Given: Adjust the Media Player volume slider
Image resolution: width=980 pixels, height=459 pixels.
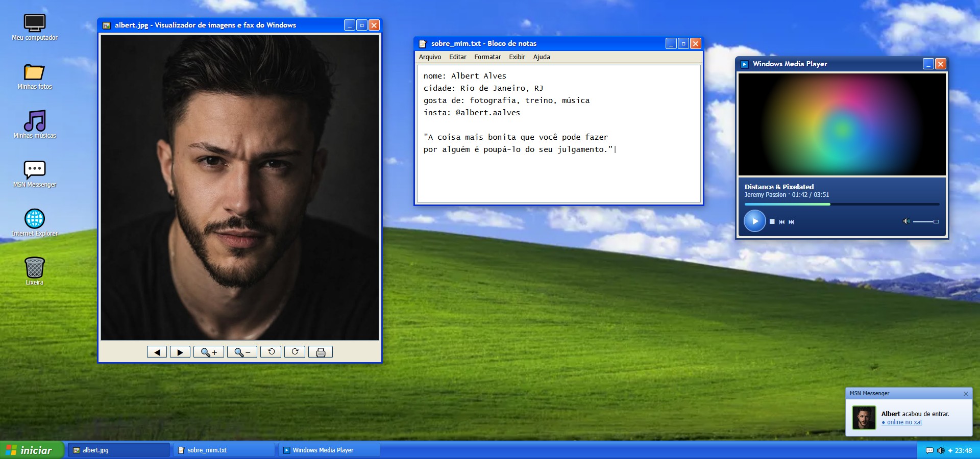Looking at the screenshot, I should [x=926, y=221].
